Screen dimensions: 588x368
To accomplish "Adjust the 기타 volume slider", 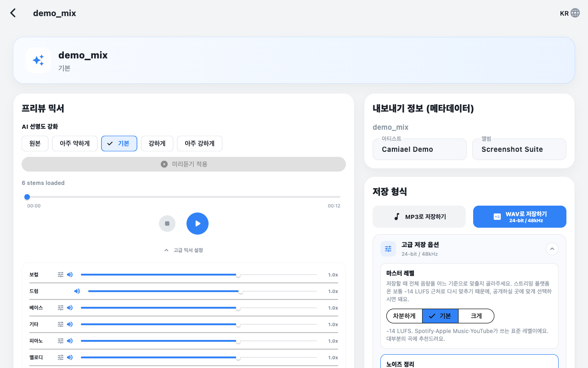I will (x=199, y=324).
